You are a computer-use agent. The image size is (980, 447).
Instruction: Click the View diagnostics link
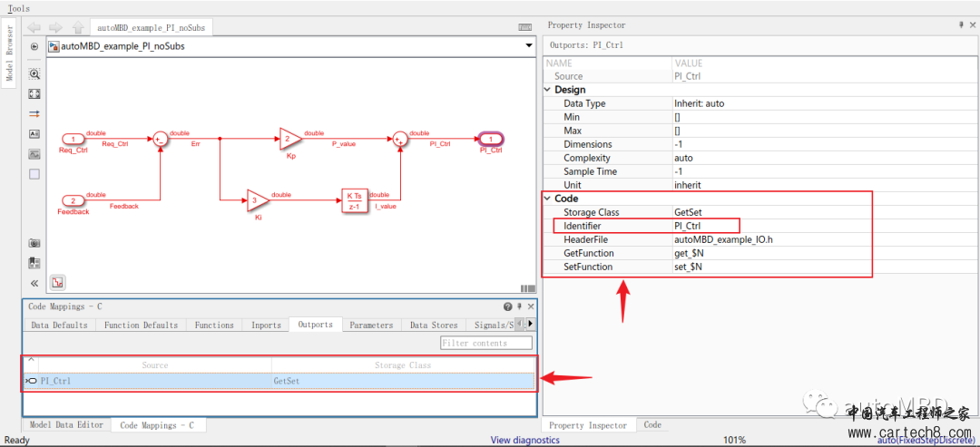pos(525,440)
